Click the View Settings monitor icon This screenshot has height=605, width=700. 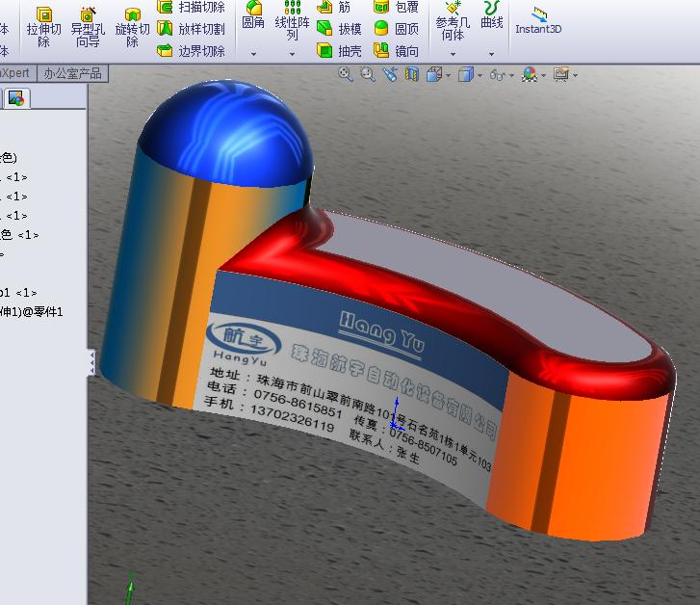tap(561, 74)
